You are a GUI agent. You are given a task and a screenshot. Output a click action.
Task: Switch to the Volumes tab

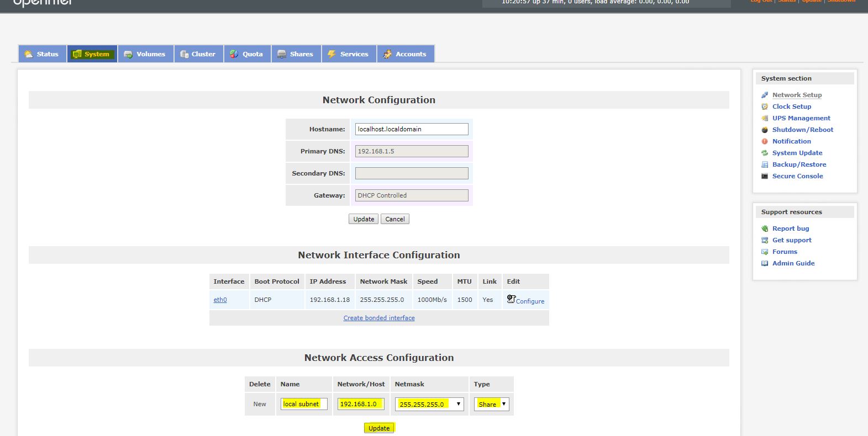pyautogui.click(x=145, y=54)
